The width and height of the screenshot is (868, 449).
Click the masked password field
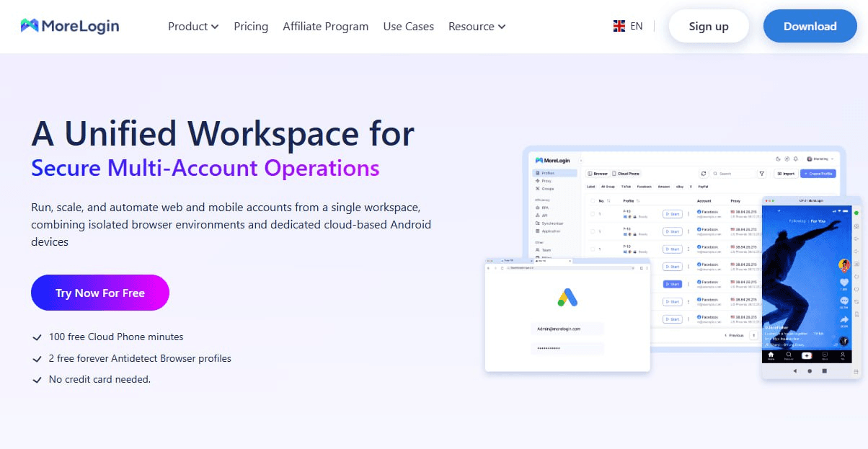pos(567,348)
